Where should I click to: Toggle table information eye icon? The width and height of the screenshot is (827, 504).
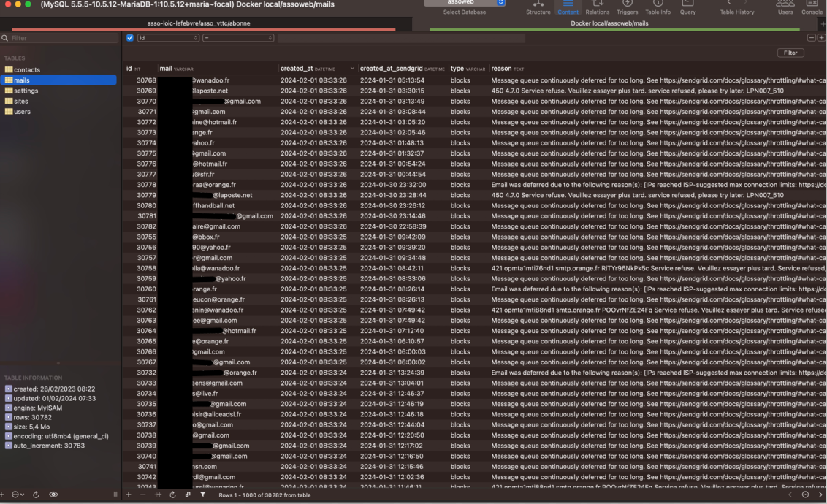pyautogui.click(x=53, y=495)
